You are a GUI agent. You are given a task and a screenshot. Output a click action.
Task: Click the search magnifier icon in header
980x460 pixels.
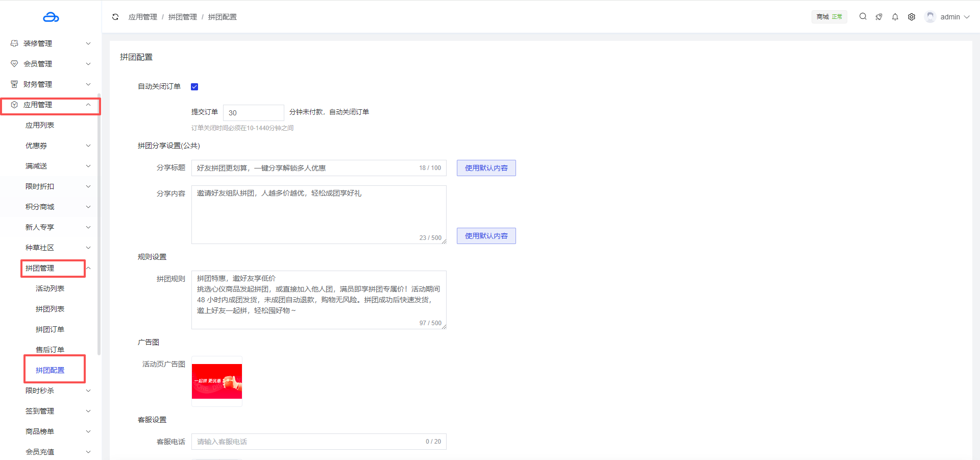pos(863,16)
